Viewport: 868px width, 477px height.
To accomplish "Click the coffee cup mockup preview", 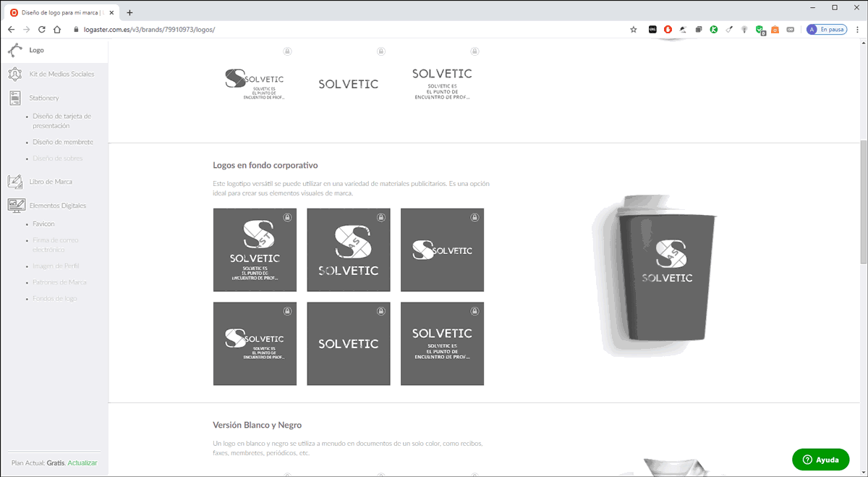I will coord(655,275).
